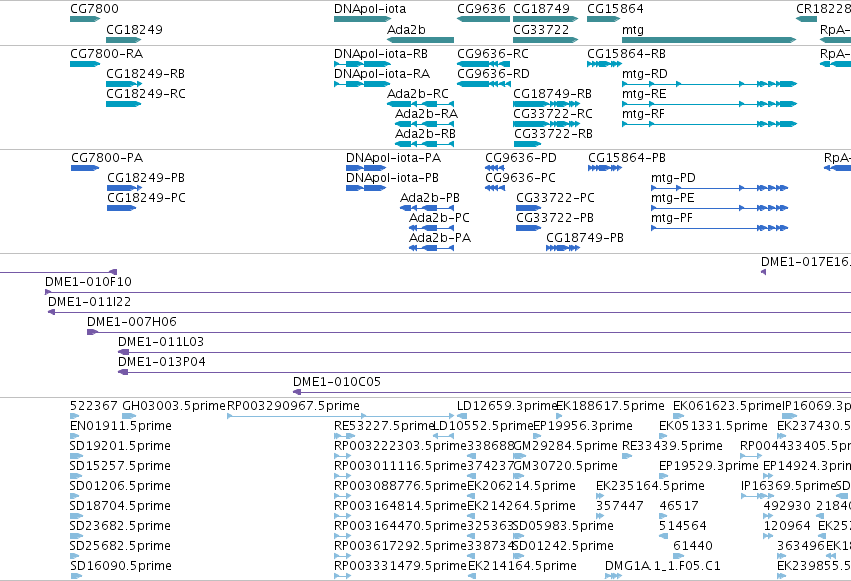Click the CG18249 gene label
This screenshot has width=851, height=581.
134,29
